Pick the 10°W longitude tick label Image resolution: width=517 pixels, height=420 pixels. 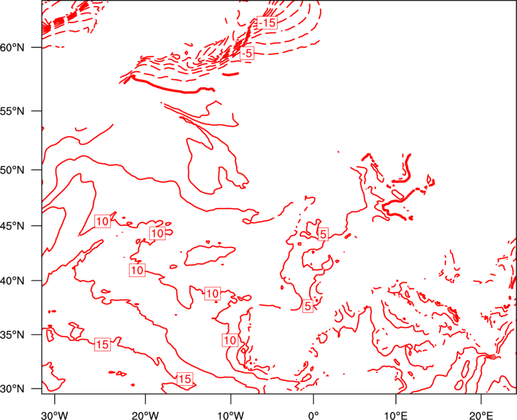pyautogui.click(x=231, y=415)
